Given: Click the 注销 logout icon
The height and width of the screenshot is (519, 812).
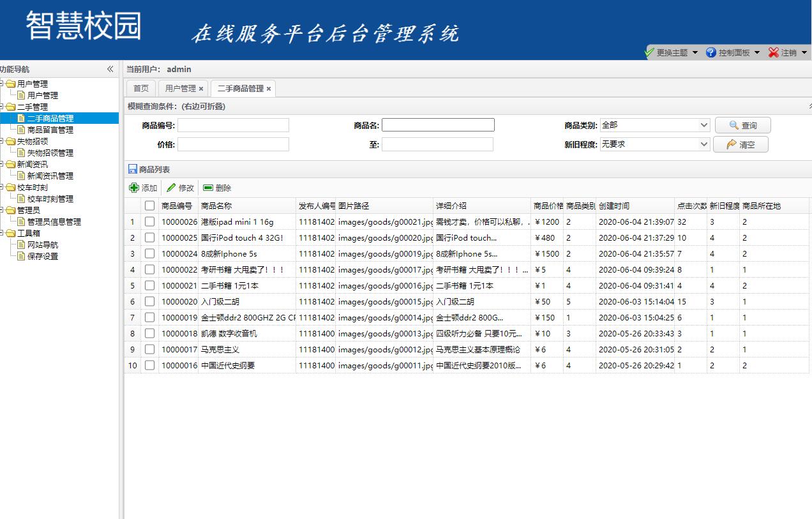Looking at the screenshot, I should [772, 53].
